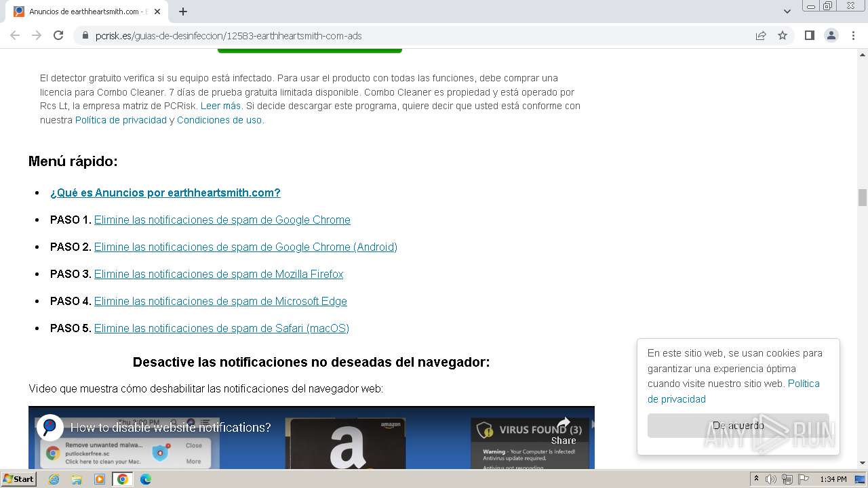Open a new tab with the plus icon
The height and width of the screenshot is (488, 868).
[x=183, y=12]
